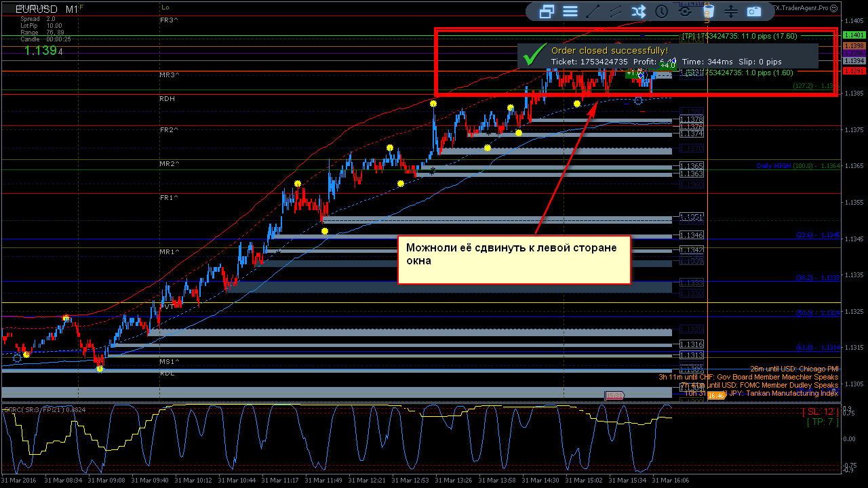This screenshot has height=488, width=868.
Task: Click the Spread 2.0 info row
Action: coord(38,19)
